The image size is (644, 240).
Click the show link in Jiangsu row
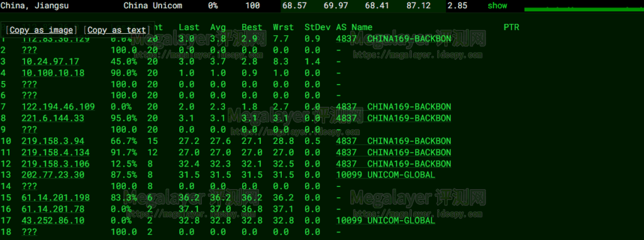coord(497,6)
